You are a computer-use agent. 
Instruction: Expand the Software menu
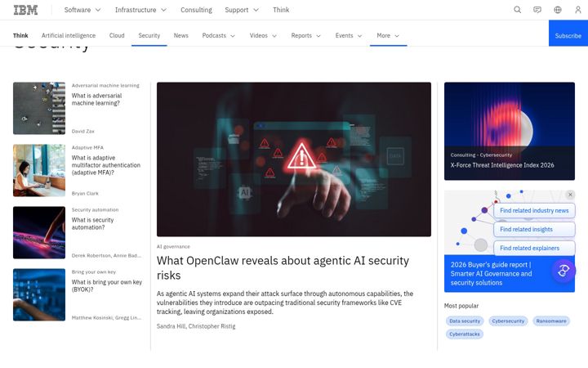(82, 10)
